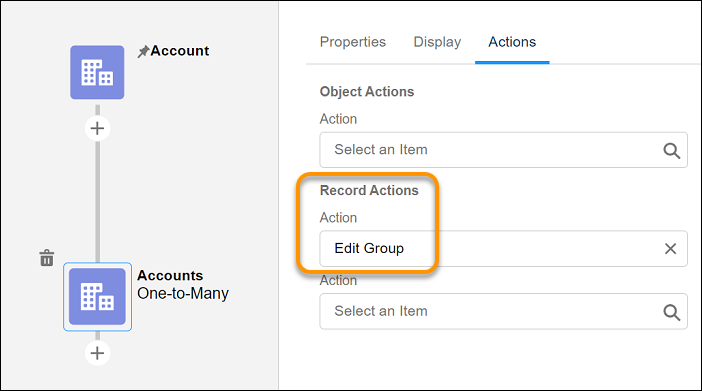Select the Accounts One-to-Many object icon

pyautogui.click(x=97, y=296)
